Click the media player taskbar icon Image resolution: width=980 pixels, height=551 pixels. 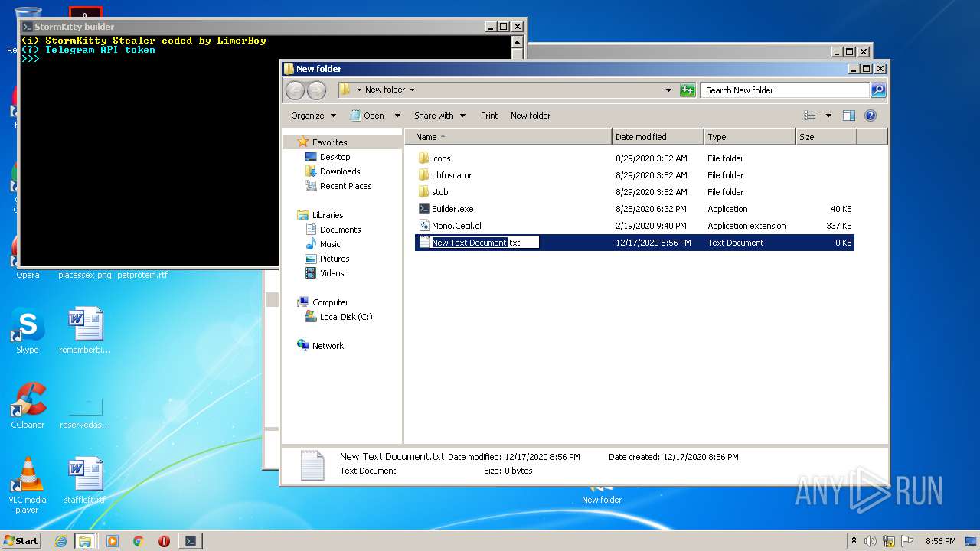tap(113, 541)
